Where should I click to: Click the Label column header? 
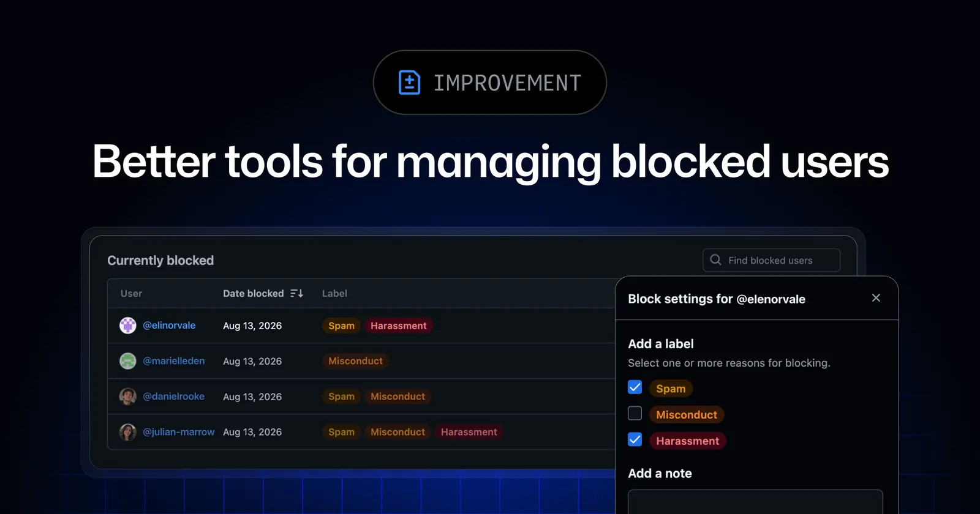point(334,294)
